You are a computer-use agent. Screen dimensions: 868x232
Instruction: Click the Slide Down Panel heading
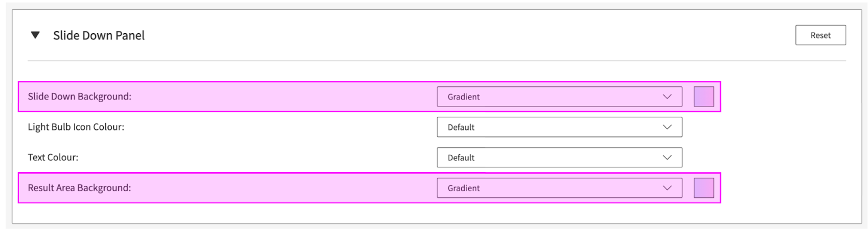(99, 35)
